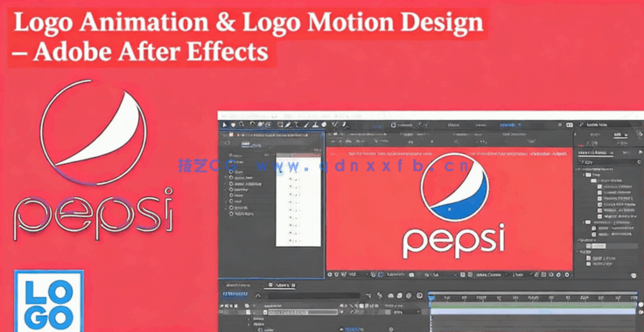Screen dimensions: 644x332
Task: Open the viewer magnification ratio dropdown
Action: coord(358,274)
